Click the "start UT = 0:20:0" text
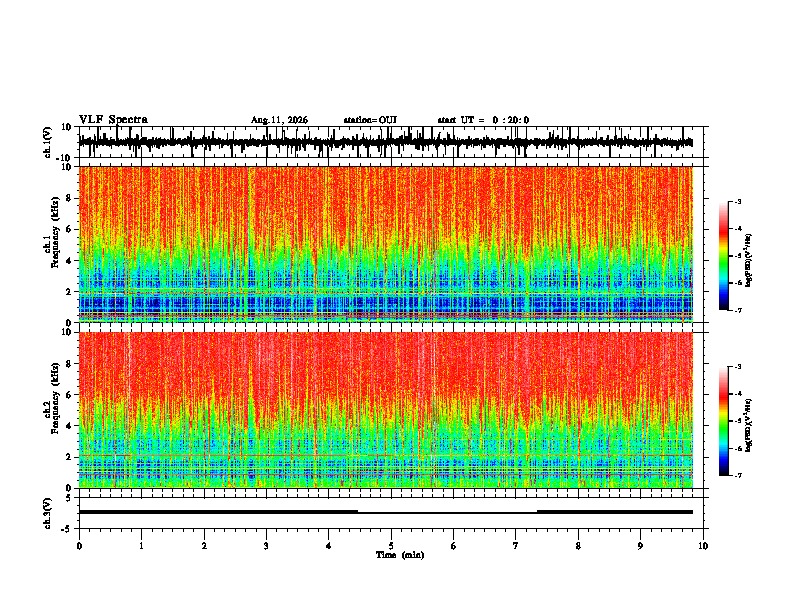 pyautogui.click(x=483, y=120)
